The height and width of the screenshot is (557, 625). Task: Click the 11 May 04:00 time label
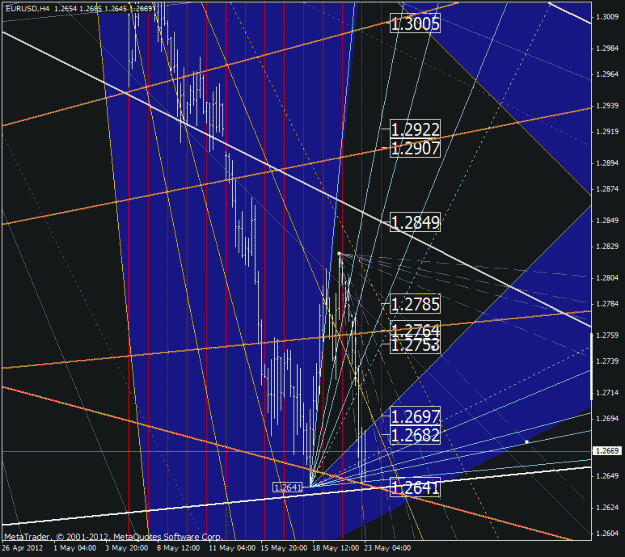click(x=232, y=548)
